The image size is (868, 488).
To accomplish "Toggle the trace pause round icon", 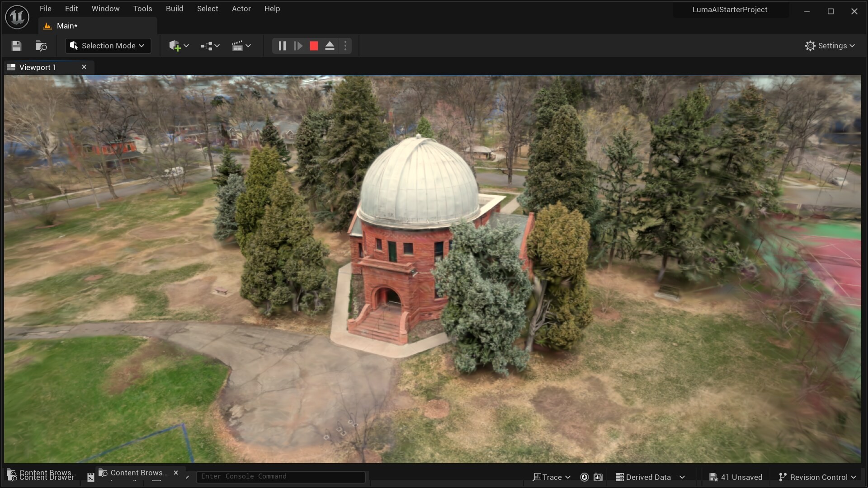I will pyautogui.click(x=584, y=477).
